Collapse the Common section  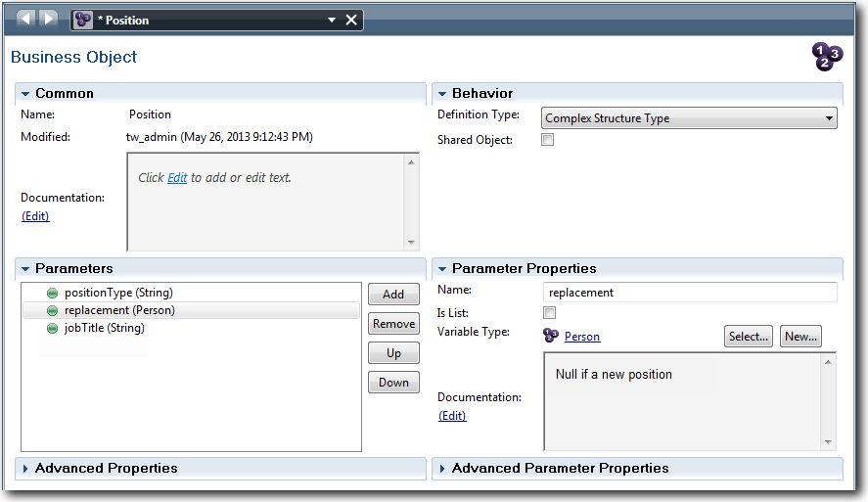click(x=25, y=94)
